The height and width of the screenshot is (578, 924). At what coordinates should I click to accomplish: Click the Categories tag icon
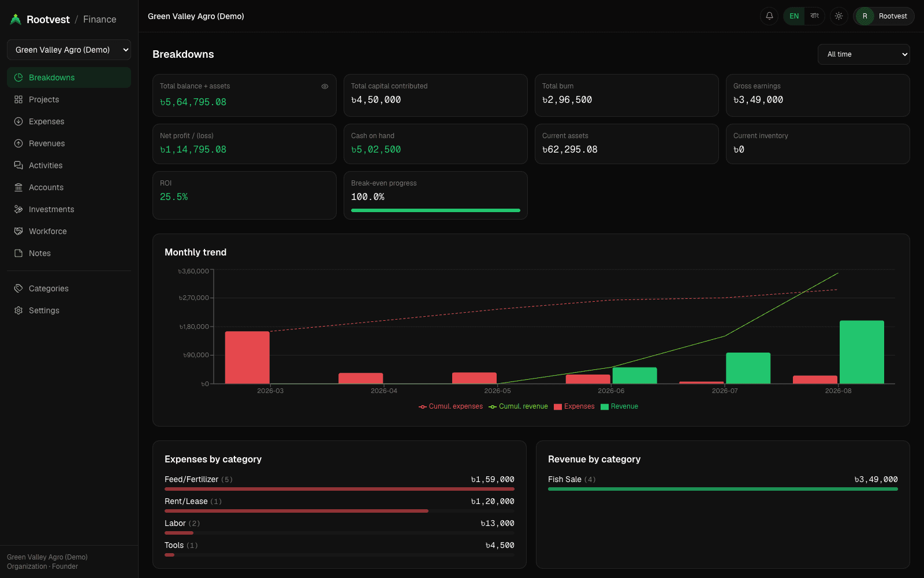18,288
